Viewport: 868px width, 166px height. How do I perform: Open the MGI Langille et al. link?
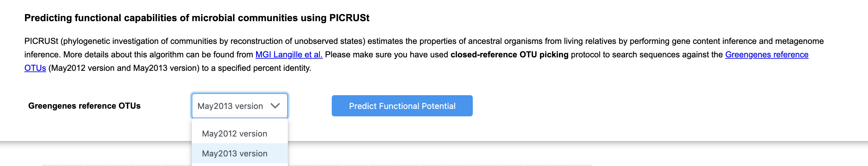[x=289, y=54]
